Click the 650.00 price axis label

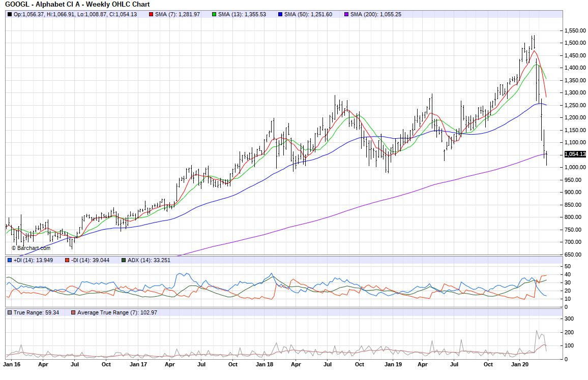573,255
